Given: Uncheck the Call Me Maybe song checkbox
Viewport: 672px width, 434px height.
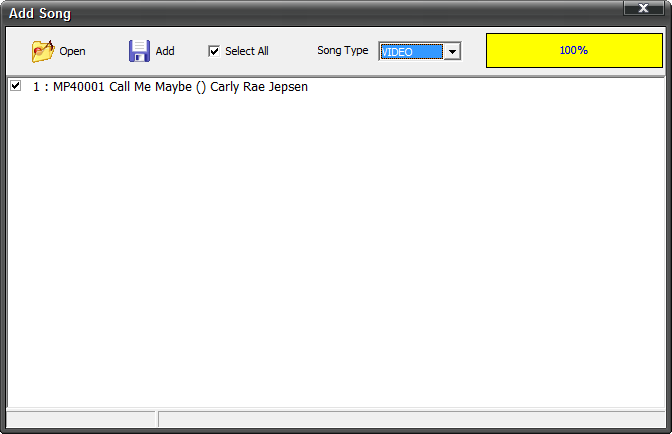Looking at the screenshot, I should pyautogui.click(x=15, y=86).
